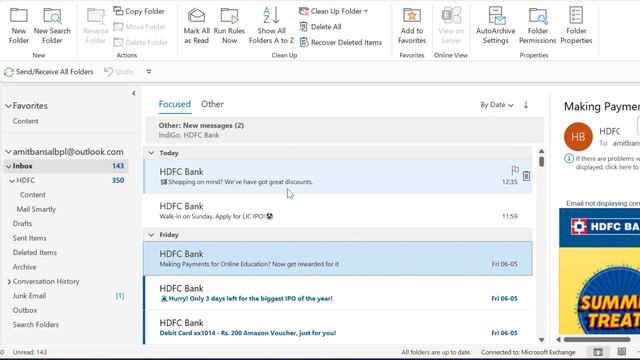Open Folder Properties
640x360 pixels.
[x=576, y=26]
